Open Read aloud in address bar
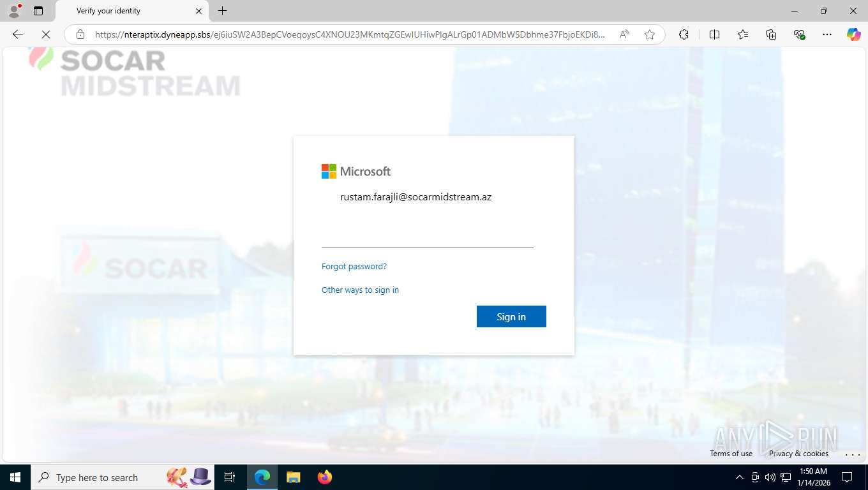This screenshot has width=868, height=490. pyautogui.click(x=624, y=34)
